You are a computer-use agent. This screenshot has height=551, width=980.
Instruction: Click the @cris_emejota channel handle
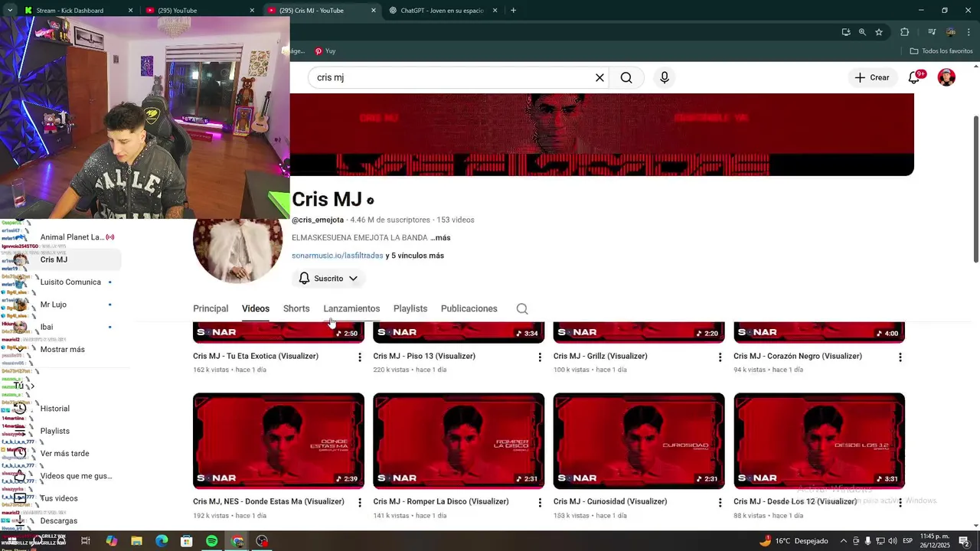318,220
